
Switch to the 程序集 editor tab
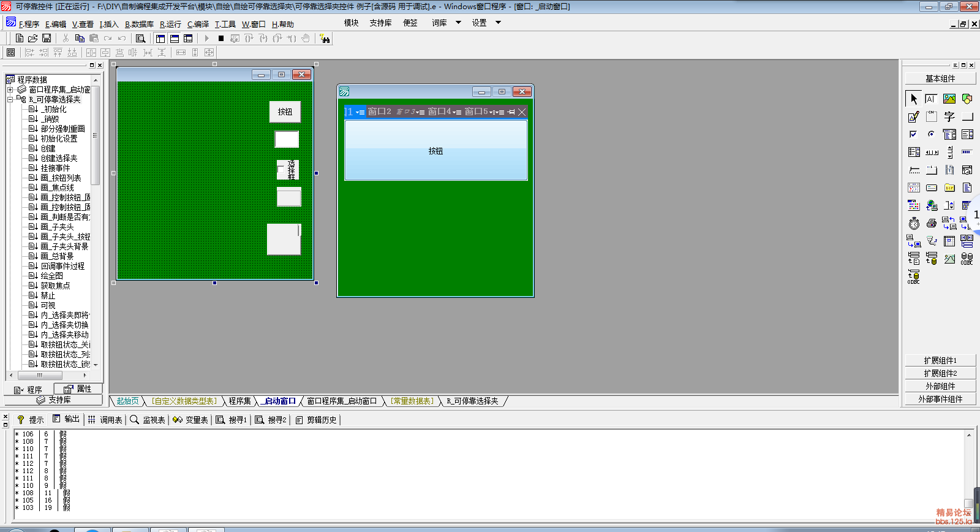coord(239,401)
